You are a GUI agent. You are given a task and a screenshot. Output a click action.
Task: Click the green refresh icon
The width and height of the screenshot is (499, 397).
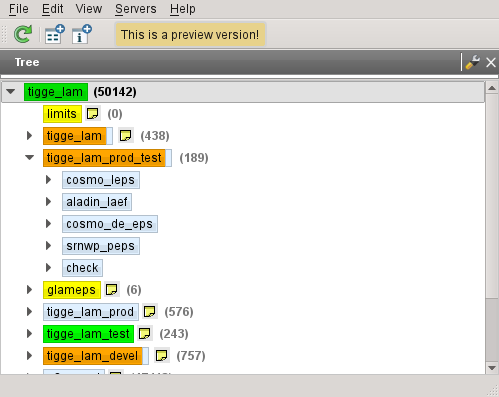point(23,34)
